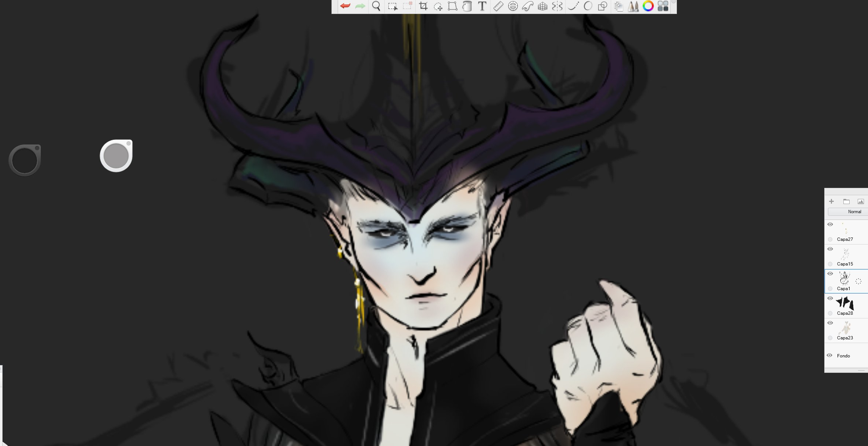
Task: Select the Flood Fill bucket tool
Action: click(467, 6)
